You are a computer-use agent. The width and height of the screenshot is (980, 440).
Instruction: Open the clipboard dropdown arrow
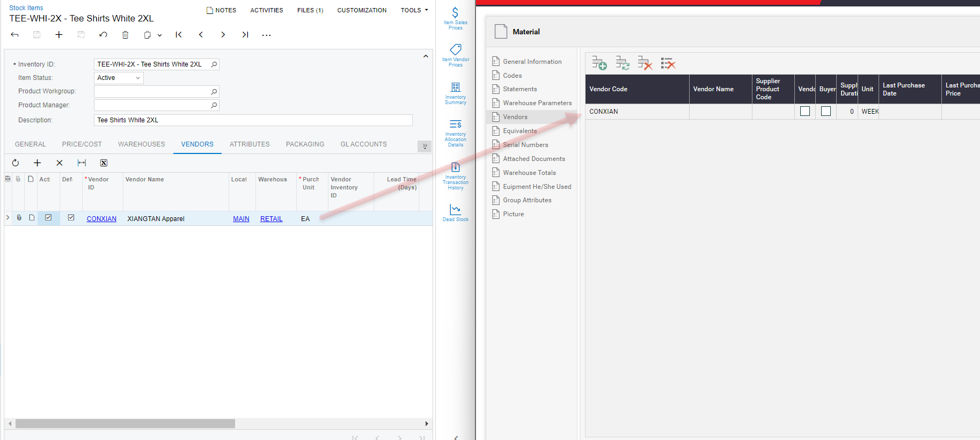tap(159, 35)
